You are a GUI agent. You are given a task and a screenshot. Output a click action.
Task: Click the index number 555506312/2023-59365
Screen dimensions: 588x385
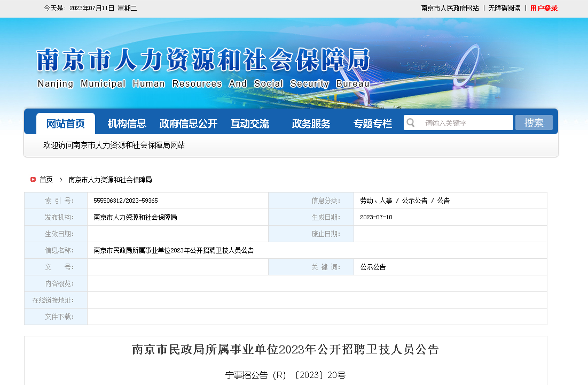click(x=126, y=201)
